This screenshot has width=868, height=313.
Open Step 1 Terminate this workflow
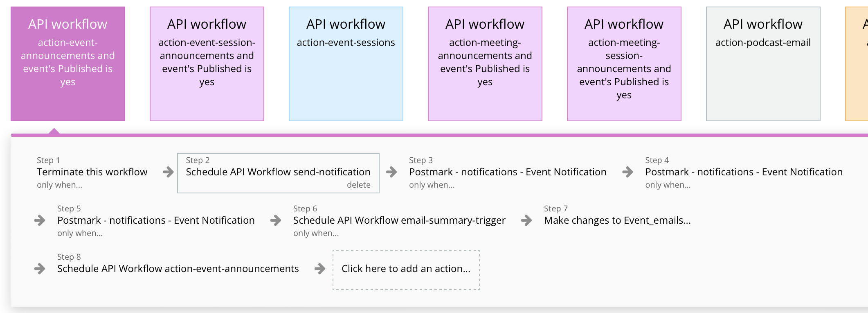point(92,172)
